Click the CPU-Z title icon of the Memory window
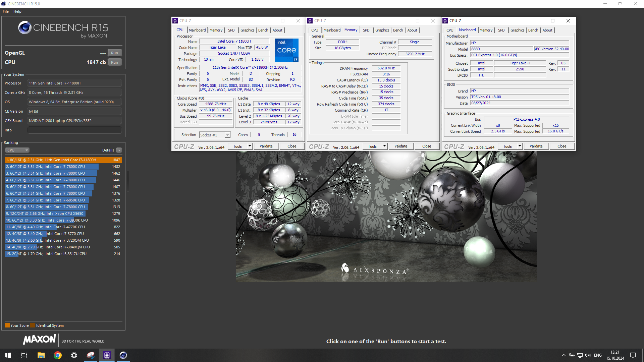644x362 pixels. point(310,21)
